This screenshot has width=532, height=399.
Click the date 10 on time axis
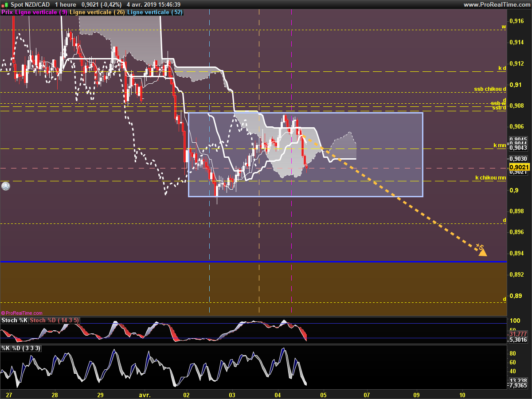(x=462, y=395)
